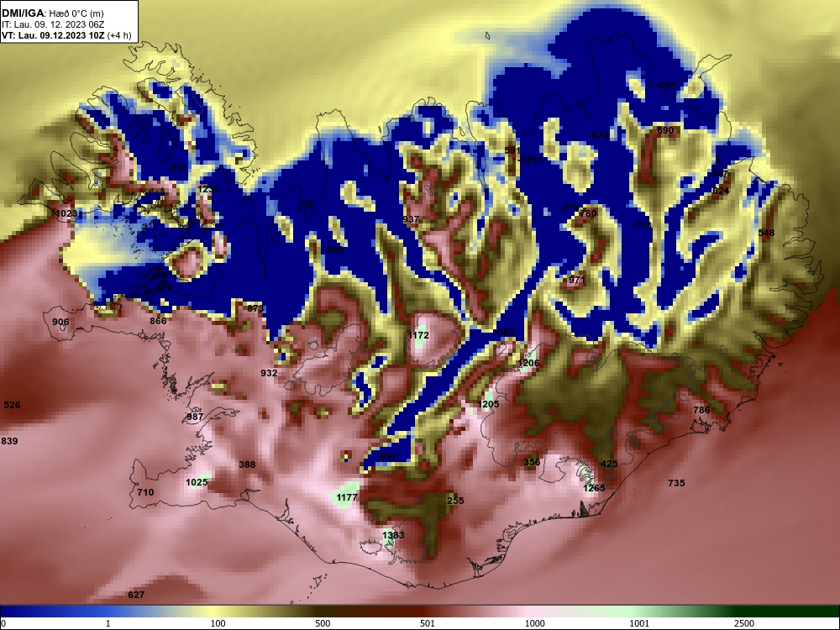Click the 1023 value in the Westfjords
The image size is (840, 630).
pos(67,213)
